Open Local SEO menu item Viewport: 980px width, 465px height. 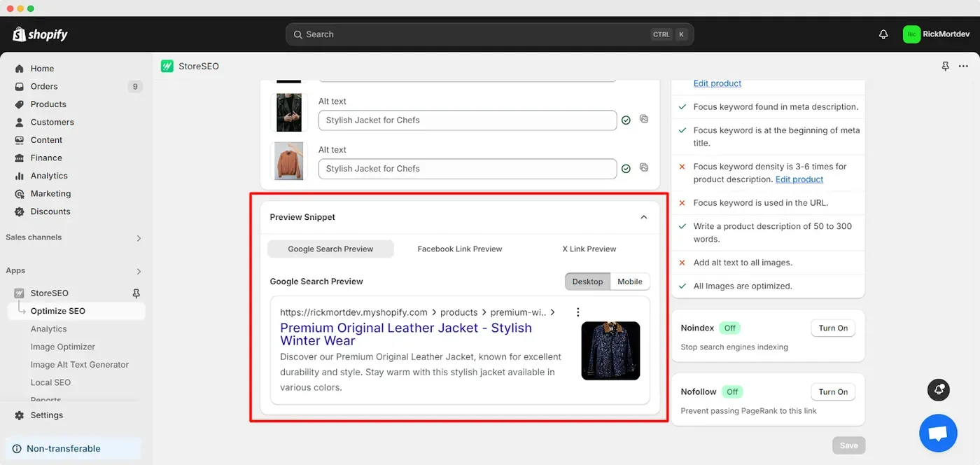[50, 382]
